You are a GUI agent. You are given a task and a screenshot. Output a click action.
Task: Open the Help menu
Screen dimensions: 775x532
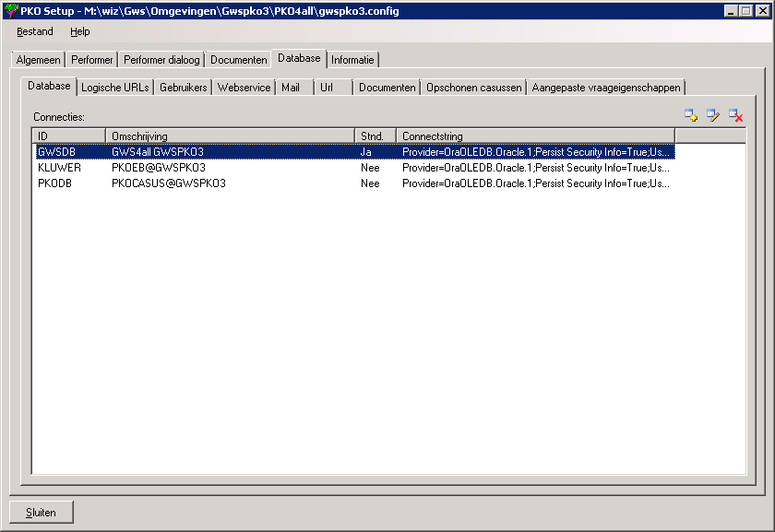pyautogui.click(x=79, y=31)
